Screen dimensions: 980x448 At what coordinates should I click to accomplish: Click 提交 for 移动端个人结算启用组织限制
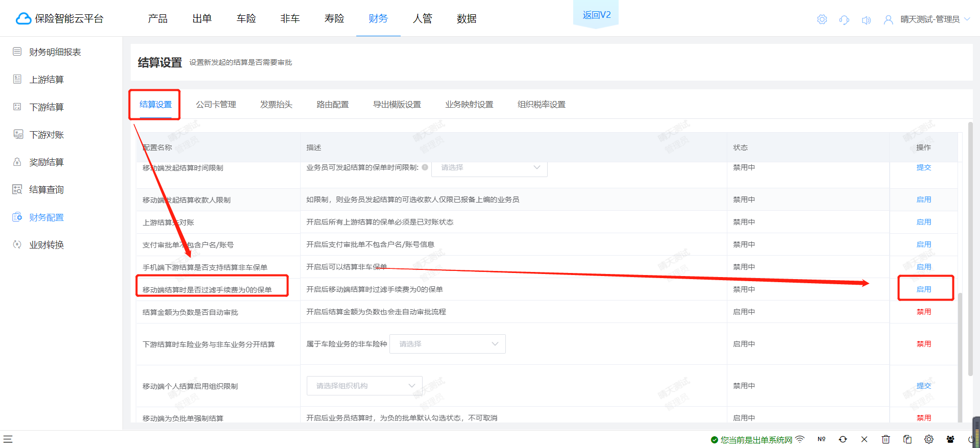click(924, 386)
